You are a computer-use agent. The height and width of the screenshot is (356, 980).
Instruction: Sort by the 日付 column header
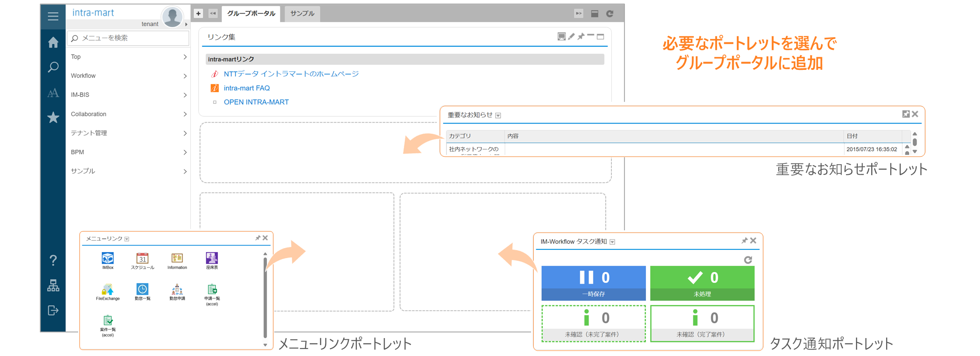(x=873, y=136)
